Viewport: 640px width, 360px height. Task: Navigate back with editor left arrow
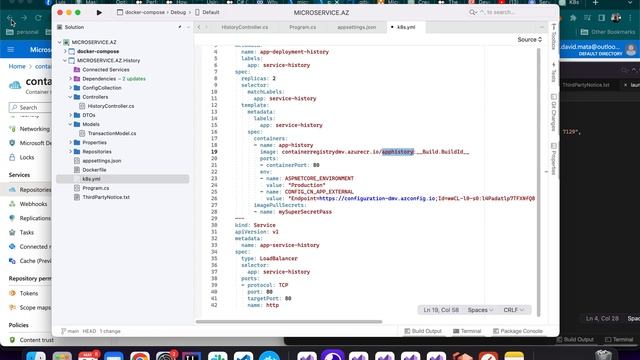click(x=199, y=27)
